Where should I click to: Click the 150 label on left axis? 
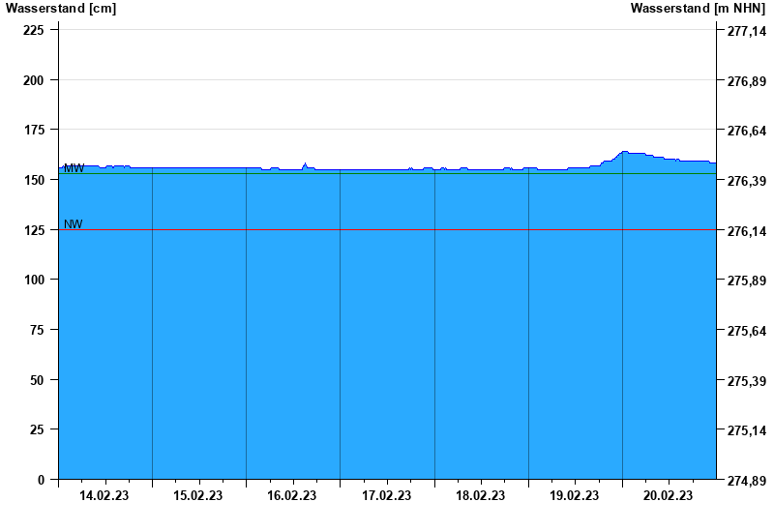coord(34,180)
